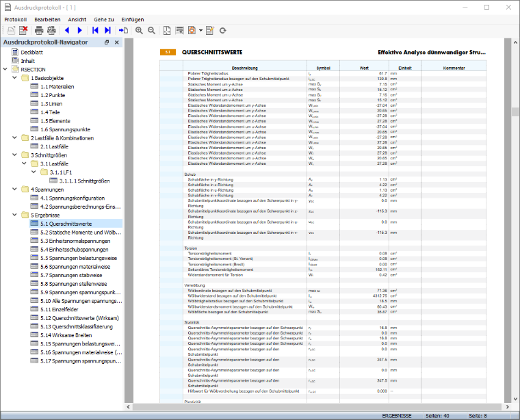Click the delete protocol icon with red X
This screenshot has width=520, height=420.
pyautogui.click(x=23, y=30)
